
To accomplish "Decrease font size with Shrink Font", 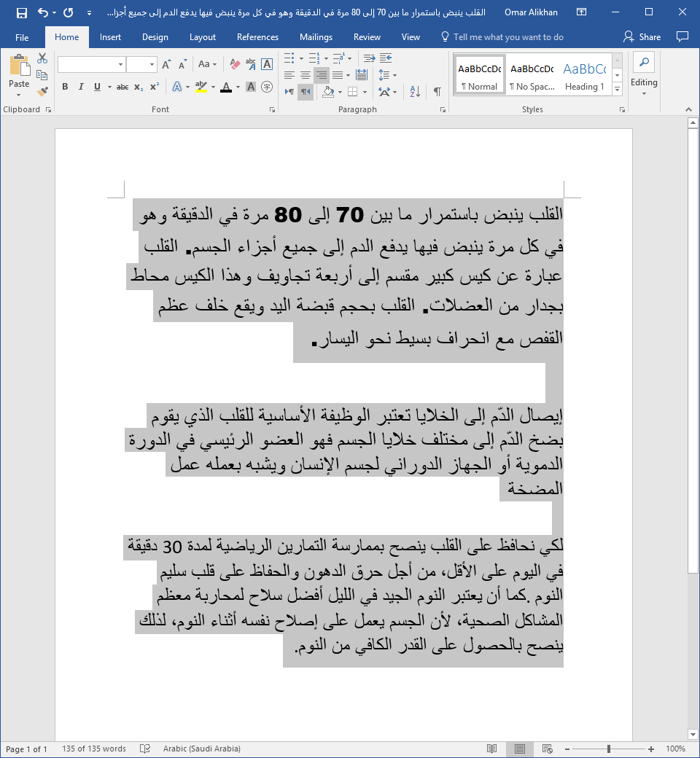I will [x=182, y=64].
